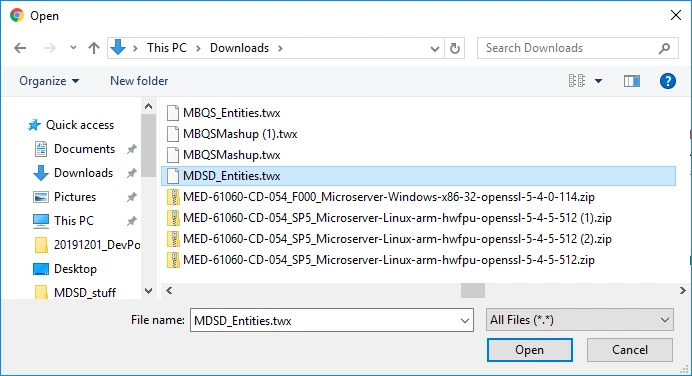The height and width of the screenshot is (376, 692).
Task: Click the search magnifier icon
Action: [665, 48]
